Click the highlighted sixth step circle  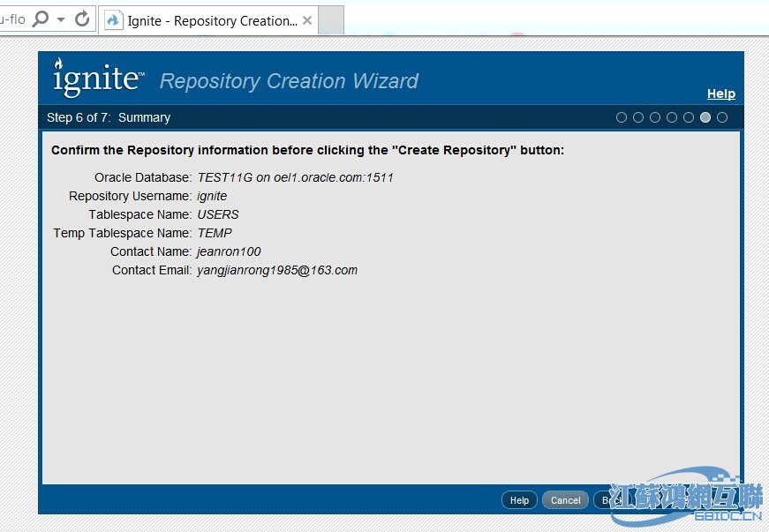coord(705,117)
